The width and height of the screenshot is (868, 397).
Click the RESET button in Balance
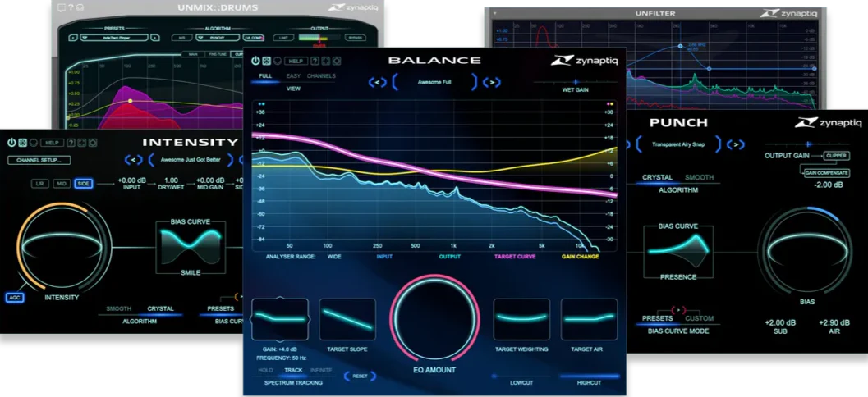tap(360, 376)
